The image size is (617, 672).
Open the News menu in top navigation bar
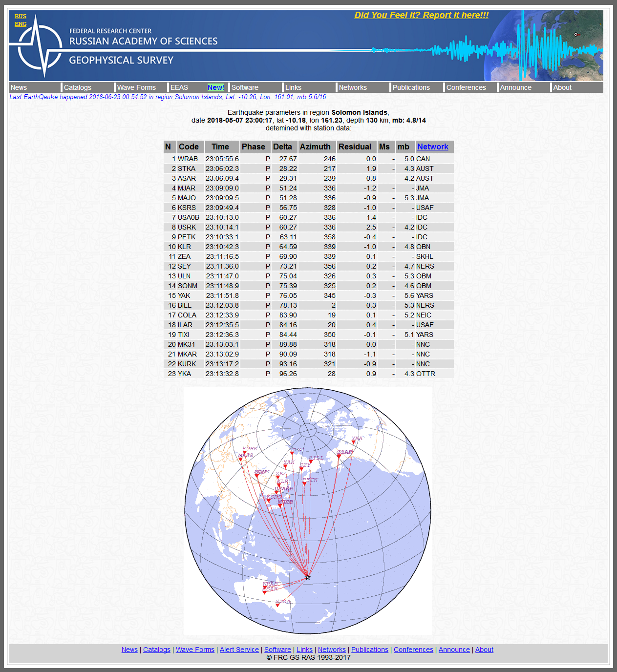19,87
